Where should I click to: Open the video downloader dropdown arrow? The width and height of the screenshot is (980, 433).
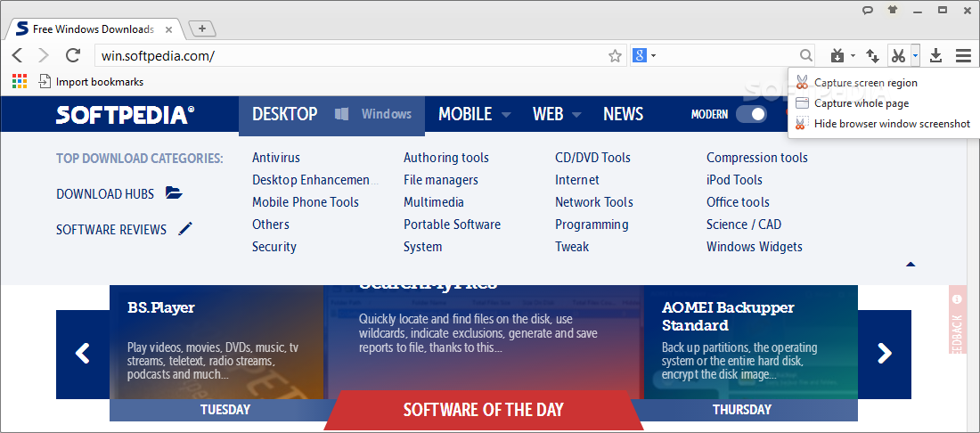pos(853,56)
